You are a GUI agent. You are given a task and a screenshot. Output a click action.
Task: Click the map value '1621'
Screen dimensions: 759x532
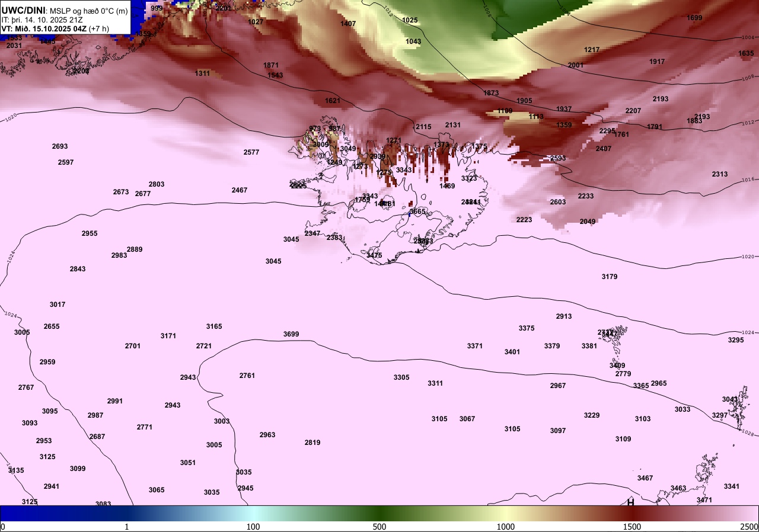333,101
